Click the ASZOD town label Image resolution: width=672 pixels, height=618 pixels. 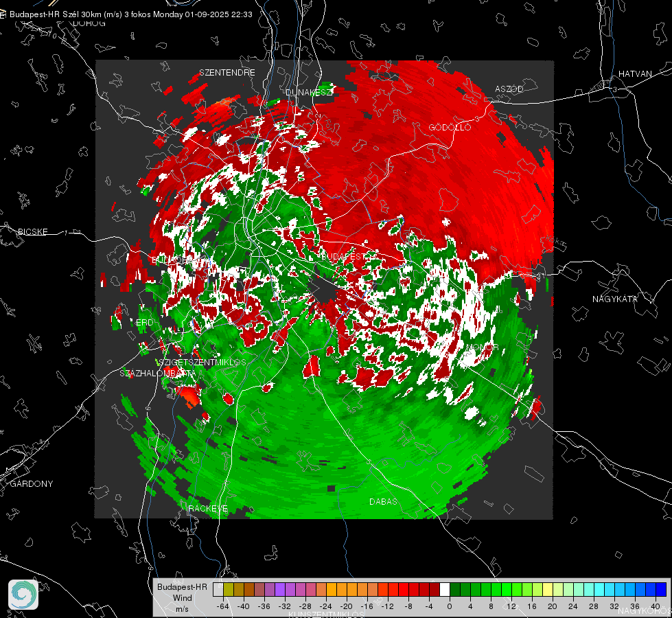click(509, 89)
